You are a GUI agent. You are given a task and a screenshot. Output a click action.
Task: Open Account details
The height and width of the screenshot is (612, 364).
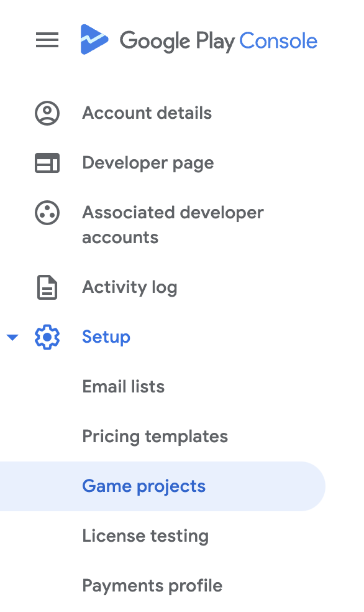click(147, 113)
